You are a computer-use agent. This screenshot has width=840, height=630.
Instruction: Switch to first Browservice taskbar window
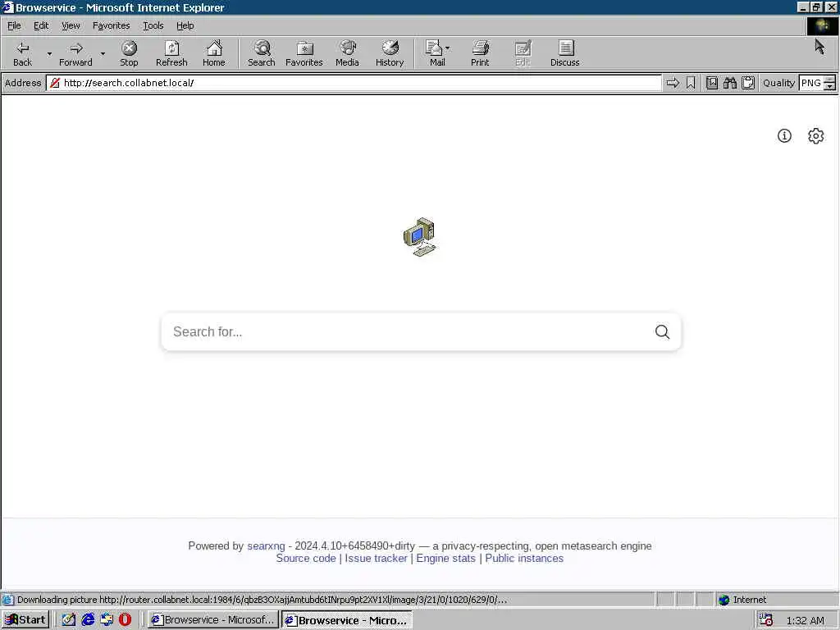[x=212, y=620]
